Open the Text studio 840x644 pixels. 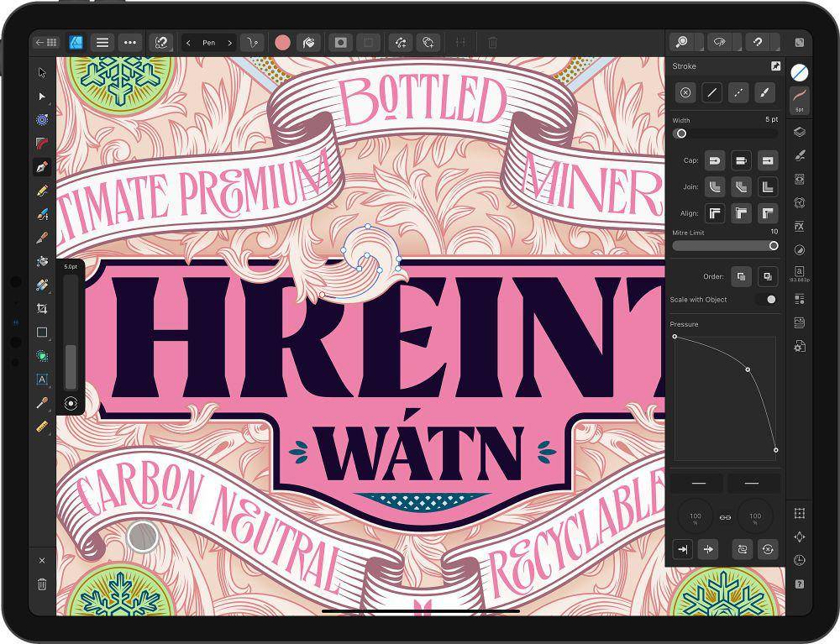tap(800, 273)
